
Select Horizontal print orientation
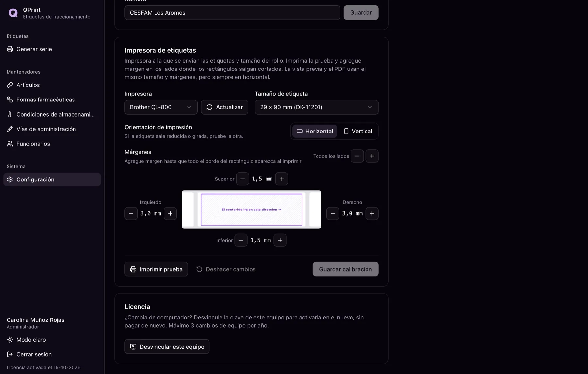315,131
